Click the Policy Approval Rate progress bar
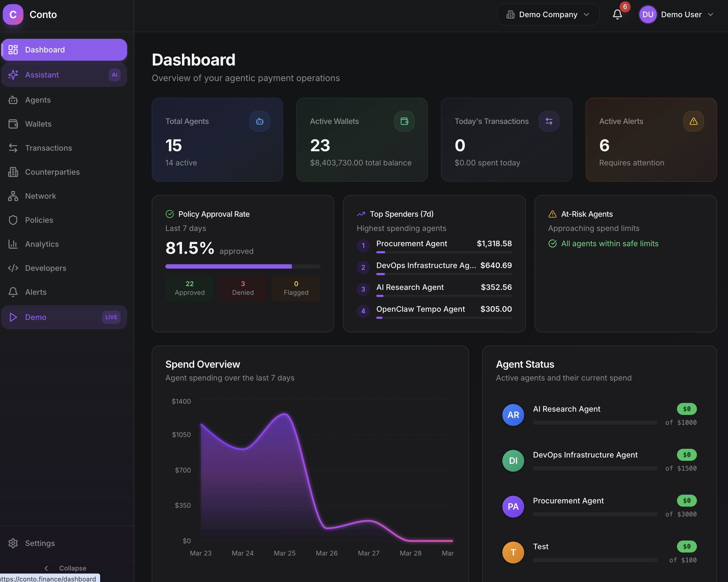 point(243,266)
